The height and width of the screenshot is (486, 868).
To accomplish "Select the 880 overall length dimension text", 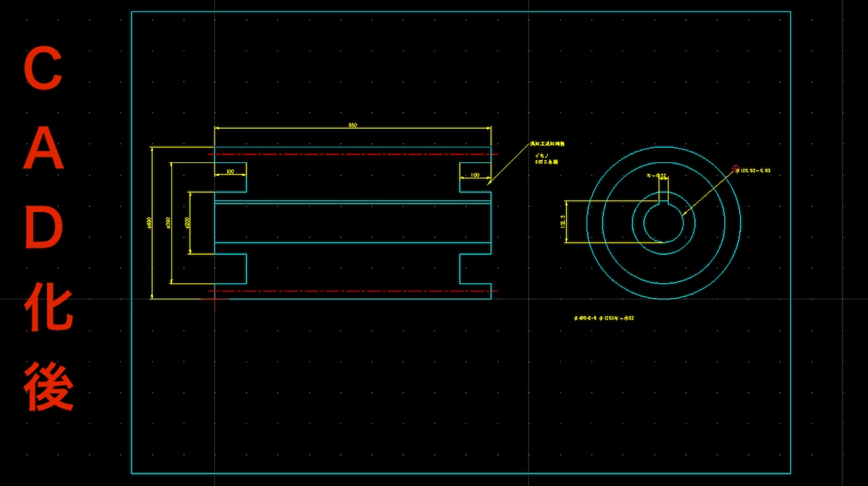I will pyautogui.click(x=353, y=125).
